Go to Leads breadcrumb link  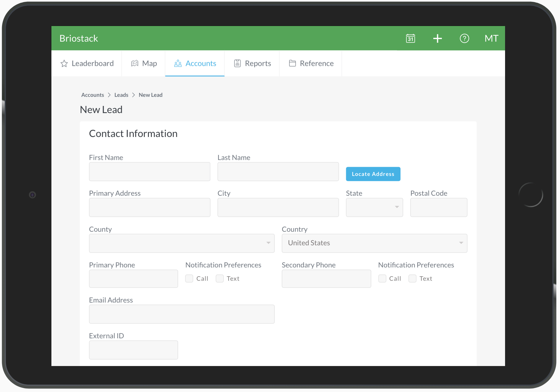point(121,95)
